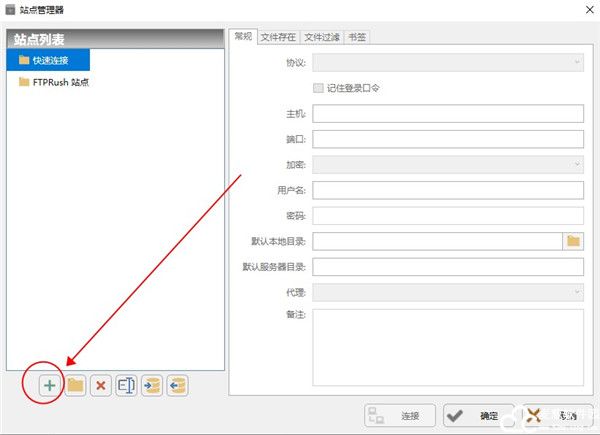Click the green plus add site icon
Screen dimensions: 600x435
pyautogui.click(x=49, y=385)
